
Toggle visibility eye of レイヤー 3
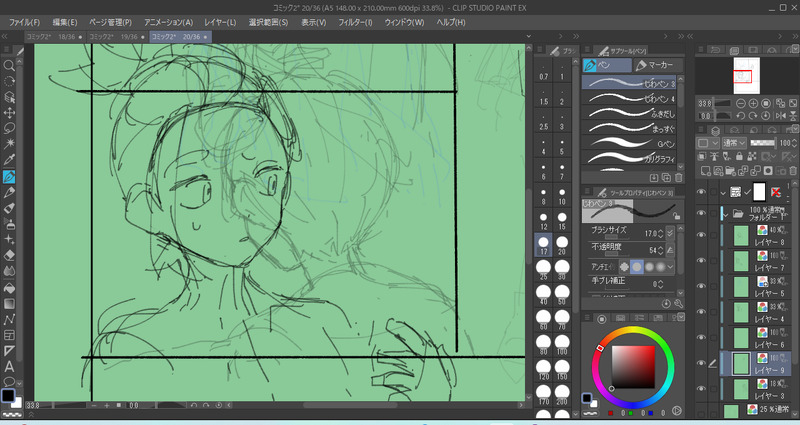pos(701,389)
